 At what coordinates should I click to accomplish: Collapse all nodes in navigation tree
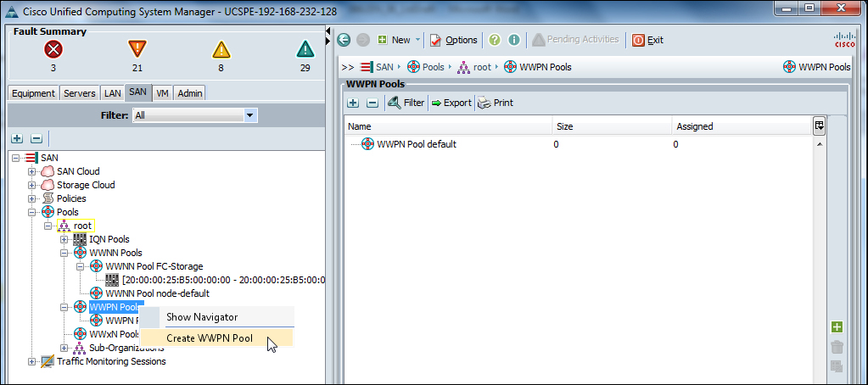36,138
